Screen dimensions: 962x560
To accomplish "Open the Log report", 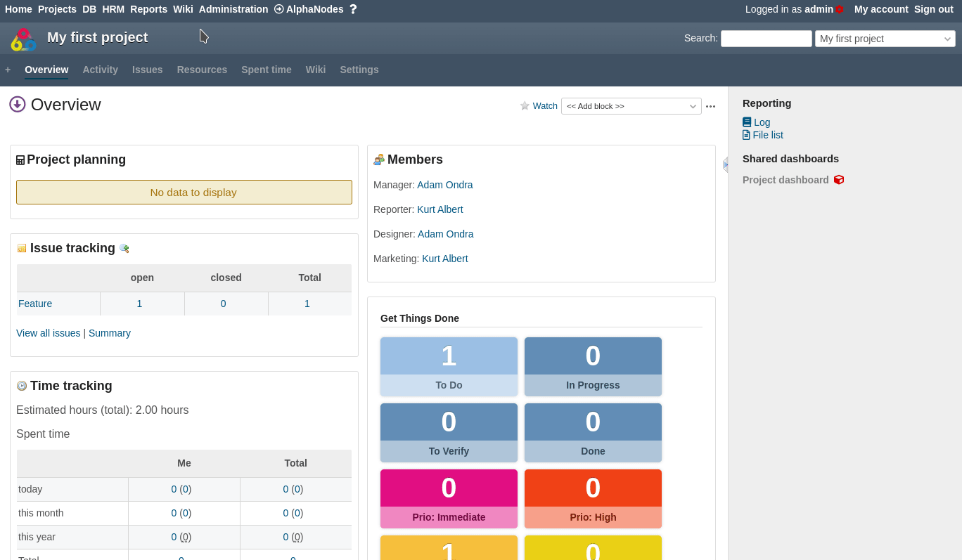I will tap(760, 122).
